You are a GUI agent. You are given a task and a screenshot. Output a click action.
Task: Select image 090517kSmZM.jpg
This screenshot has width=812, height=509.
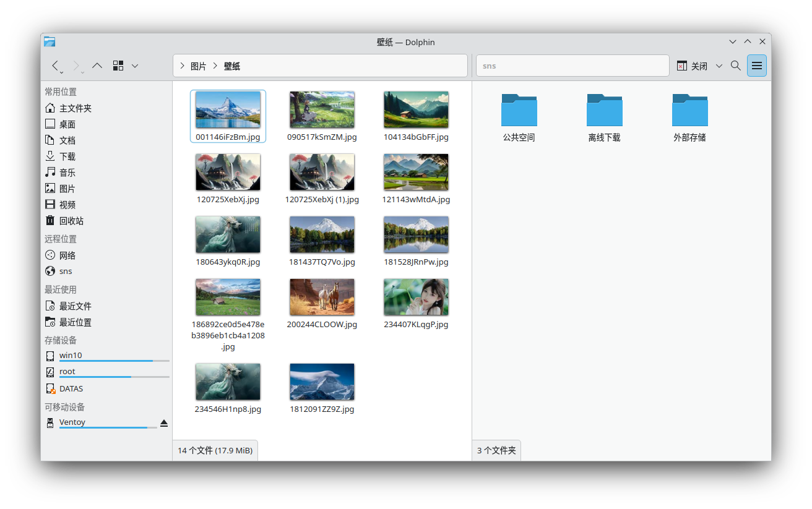point(322,116)
